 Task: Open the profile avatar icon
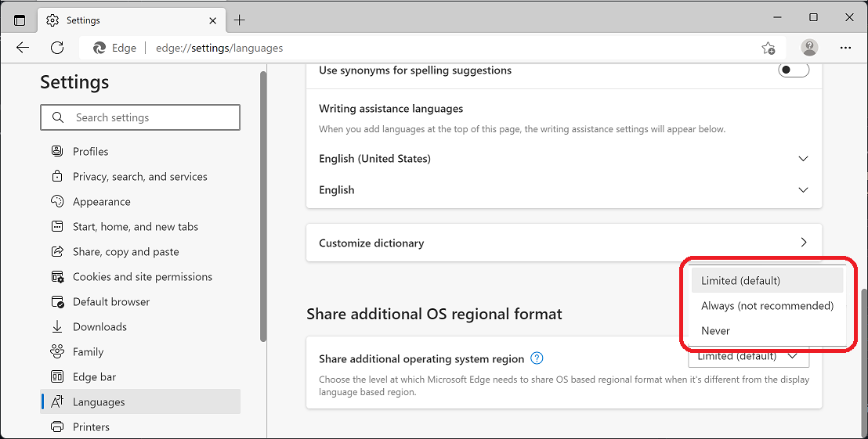[809, 48]
